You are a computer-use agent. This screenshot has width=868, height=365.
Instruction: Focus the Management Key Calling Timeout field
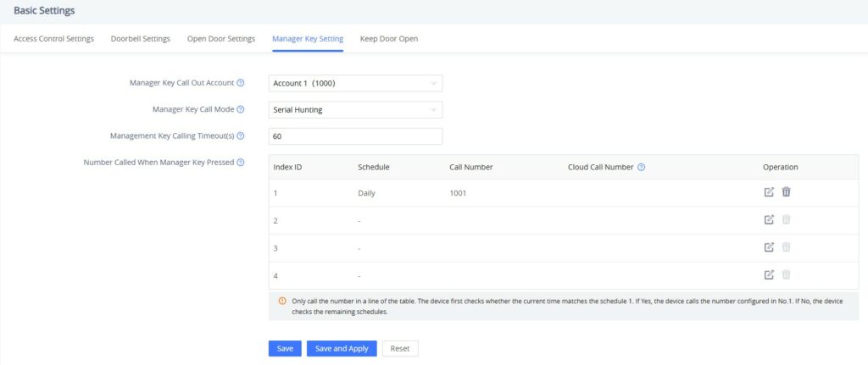pyautogui.click(x=355, y=136)
